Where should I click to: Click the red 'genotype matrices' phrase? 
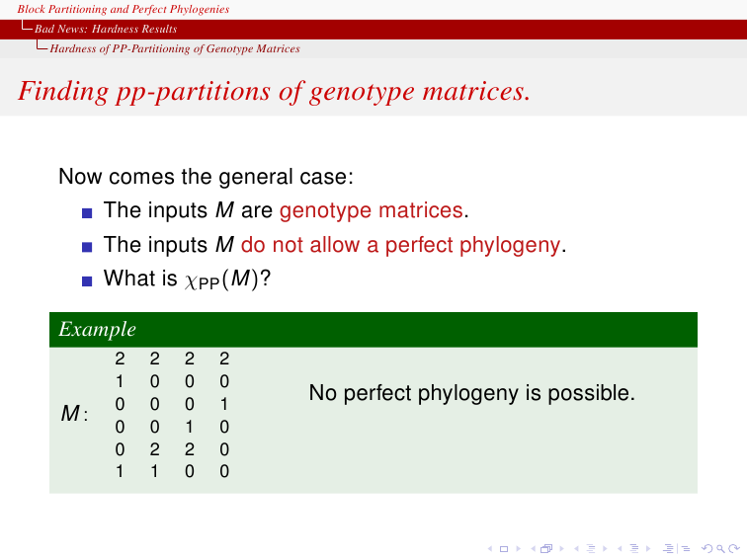tap(372, 210)
